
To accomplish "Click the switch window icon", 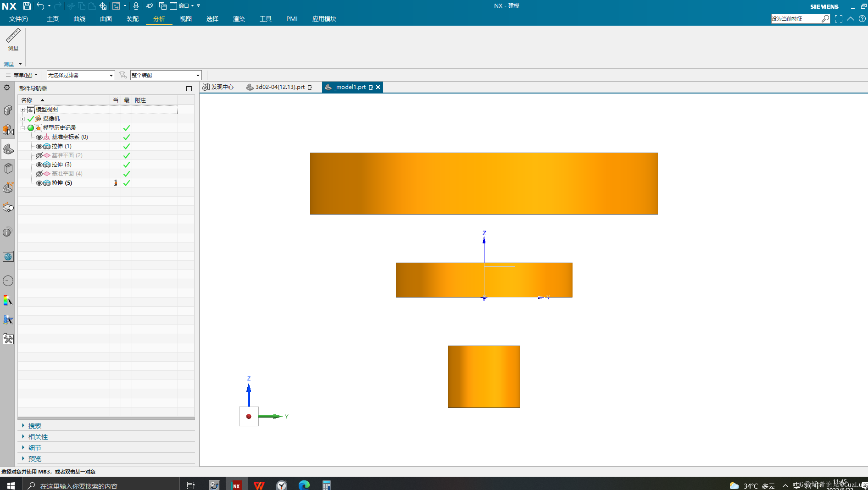I will pyautogui.click(x=162, y=6).
